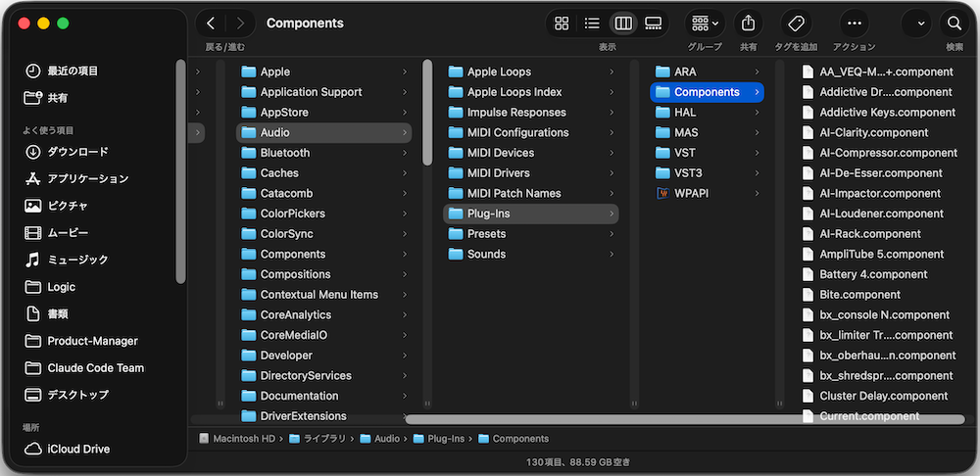
Task: Expand the HAL folder chevron
Action: (x=757, y=113)
